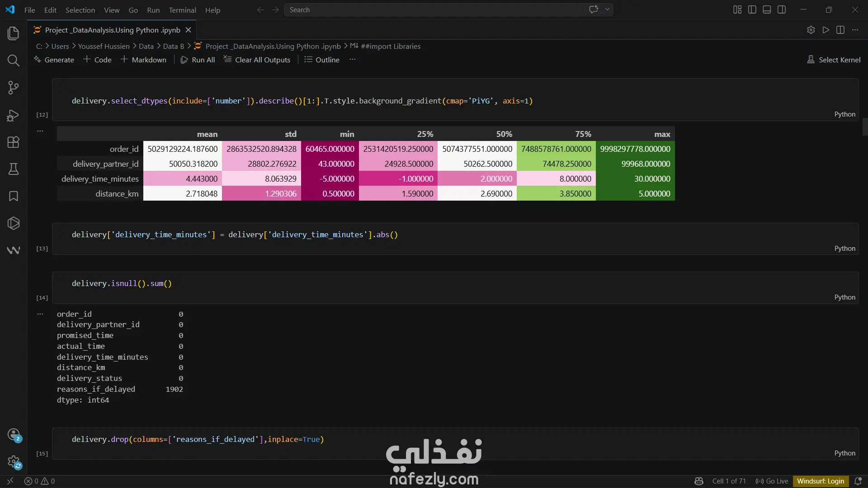Go back with navigation arrow

tap(260, 9)
